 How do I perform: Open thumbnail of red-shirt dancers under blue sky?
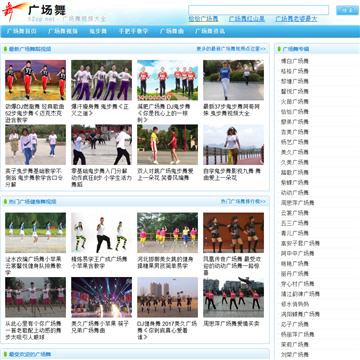click(x=167, y=80)
